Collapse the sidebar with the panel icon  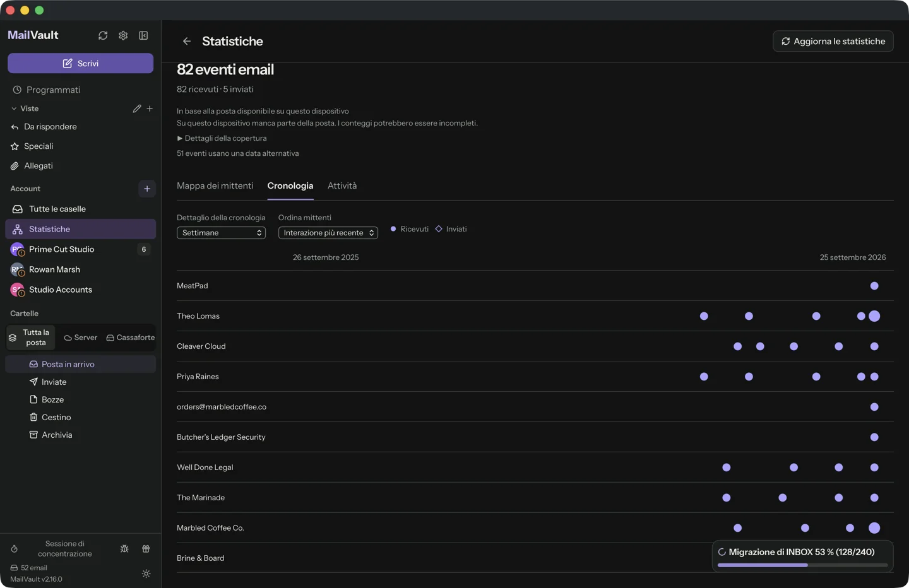143,36
